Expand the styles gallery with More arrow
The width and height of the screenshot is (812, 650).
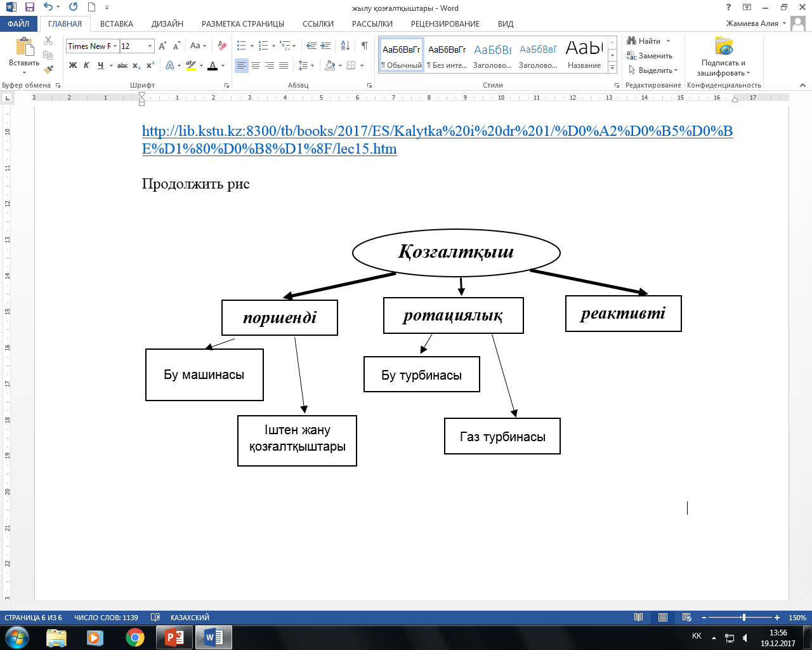point(613,68)
